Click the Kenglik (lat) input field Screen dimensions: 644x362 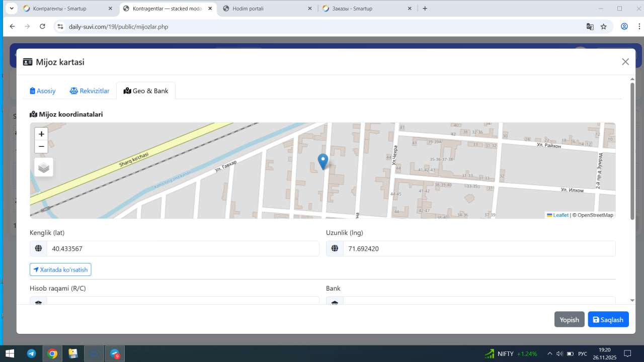click(183, 248)
